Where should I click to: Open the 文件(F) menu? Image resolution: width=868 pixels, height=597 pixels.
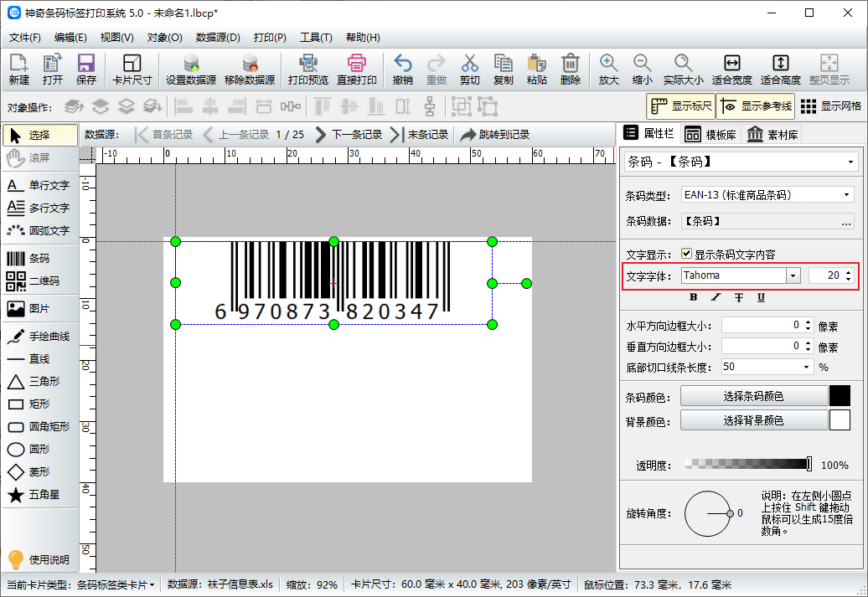click(x=25, y=38)
